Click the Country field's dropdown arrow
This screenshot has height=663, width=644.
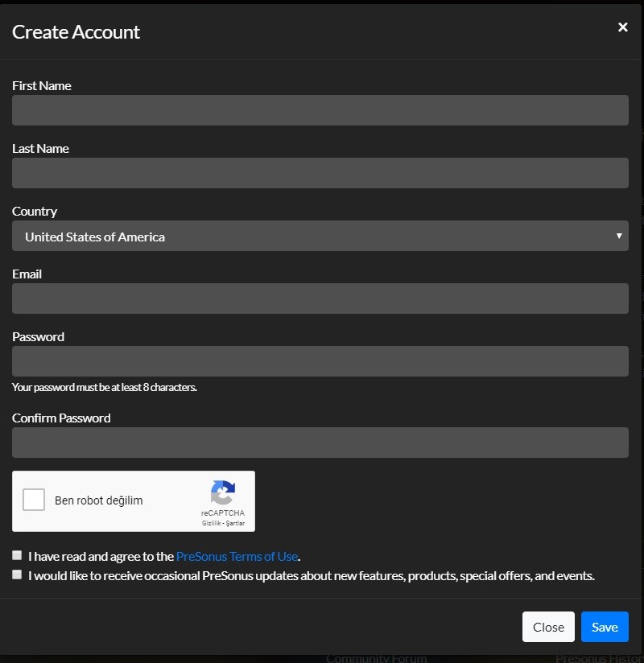(x=618, y=237)
